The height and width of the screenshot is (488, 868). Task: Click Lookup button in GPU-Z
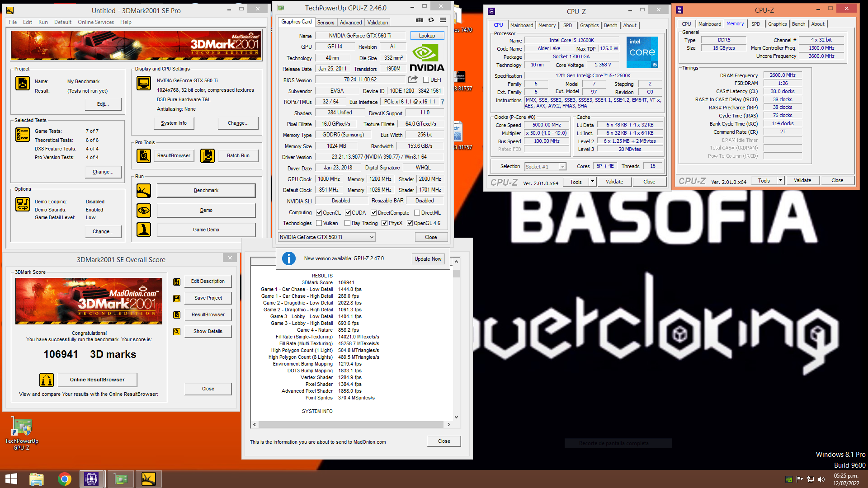(x=427, y=36)
